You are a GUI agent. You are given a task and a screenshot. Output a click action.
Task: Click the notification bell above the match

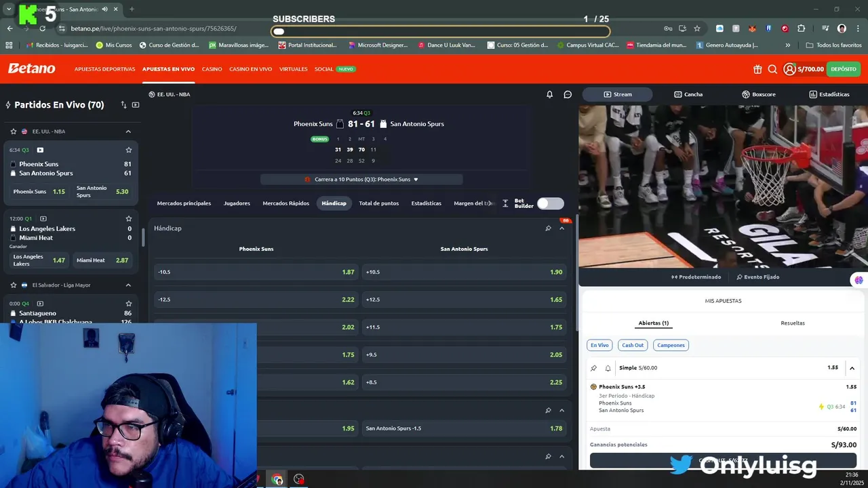tap(550, 94)
